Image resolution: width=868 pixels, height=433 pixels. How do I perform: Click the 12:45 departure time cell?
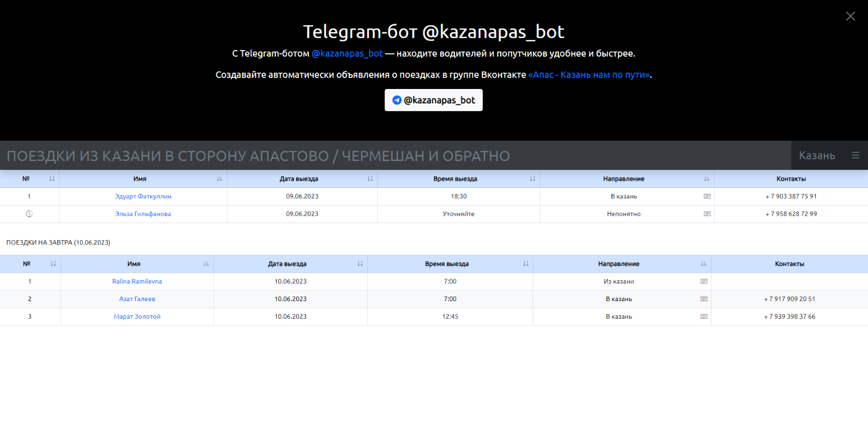tap(450, 317)
